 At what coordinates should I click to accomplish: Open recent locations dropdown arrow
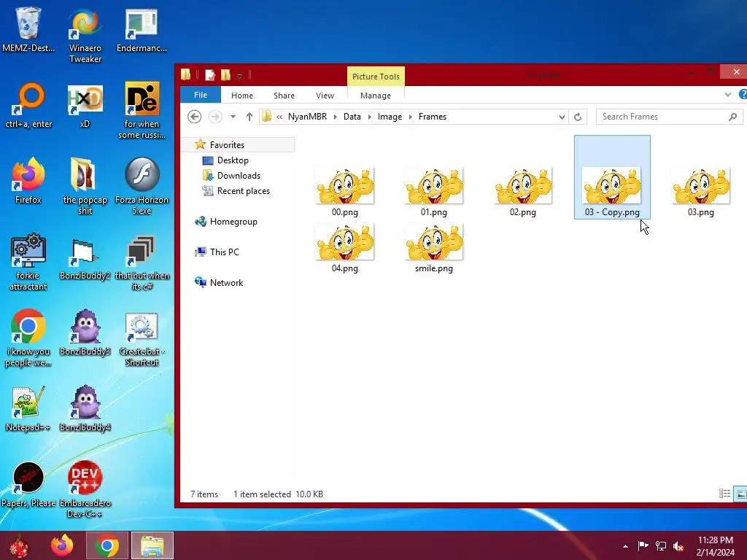[x=233, y=117]
